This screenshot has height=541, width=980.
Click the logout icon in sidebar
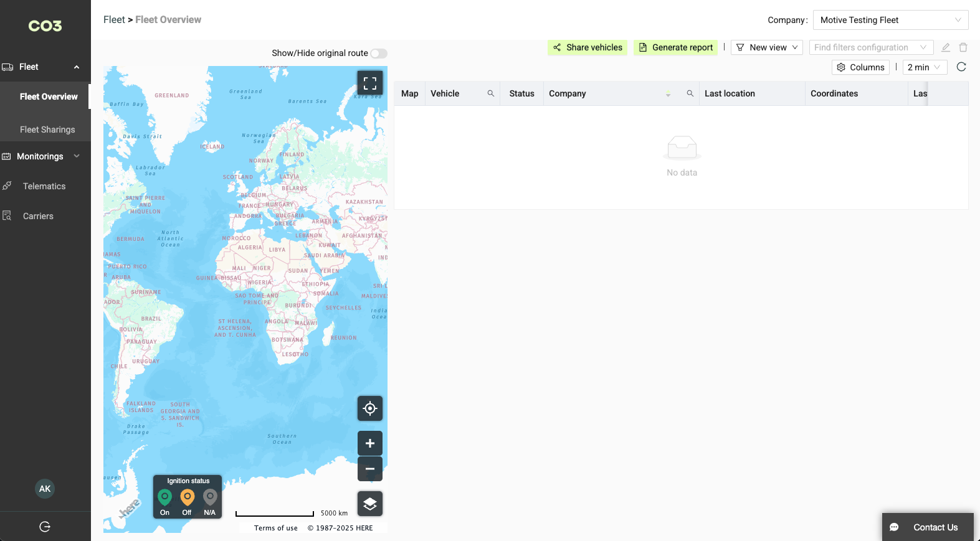pos(45,527)
